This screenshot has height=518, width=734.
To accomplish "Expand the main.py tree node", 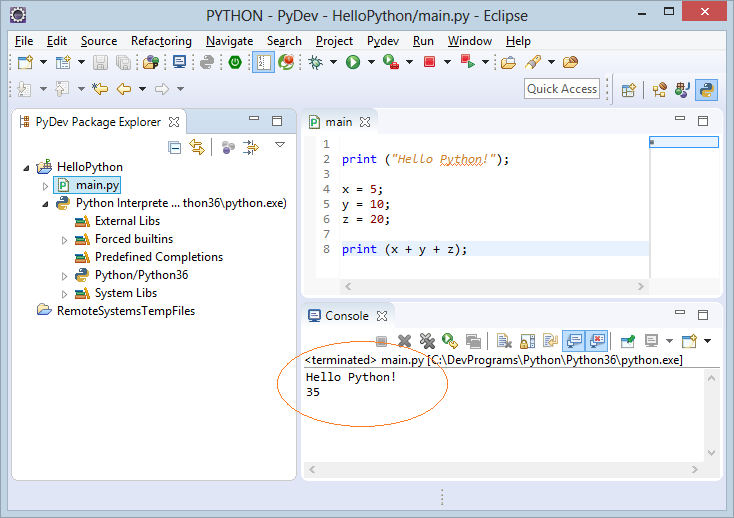I will (45, 186).
